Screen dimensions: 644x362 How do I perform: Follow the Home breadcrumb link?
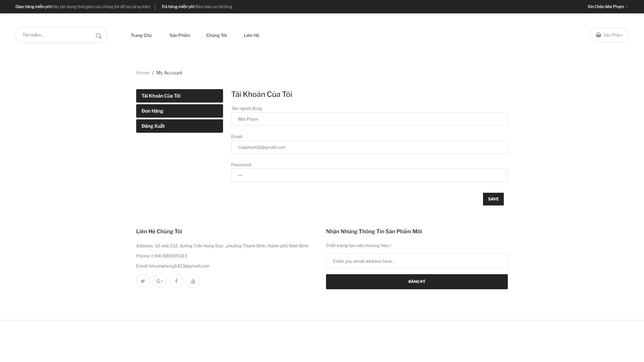pyautogui.click(x=143, y=73)
